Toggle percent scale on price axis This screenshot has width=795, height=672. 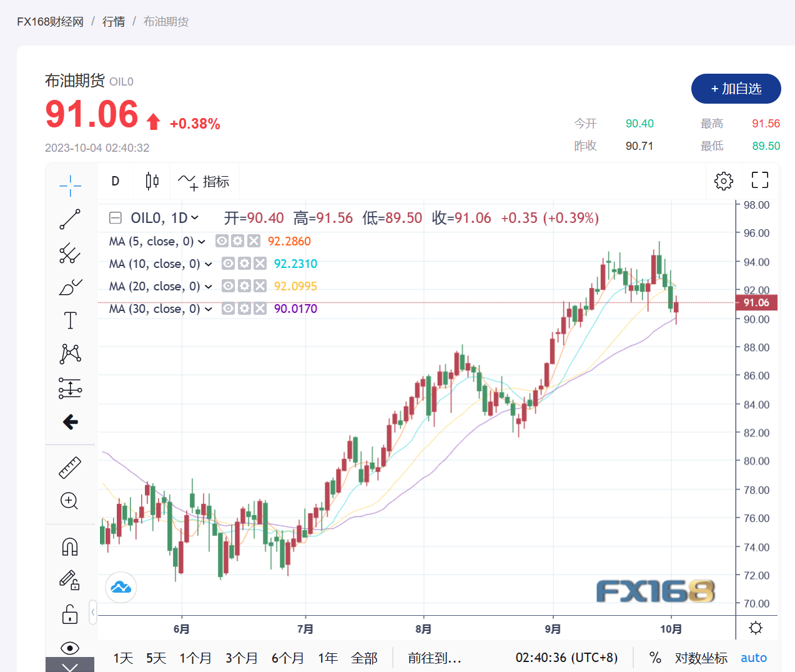[655, 658]
